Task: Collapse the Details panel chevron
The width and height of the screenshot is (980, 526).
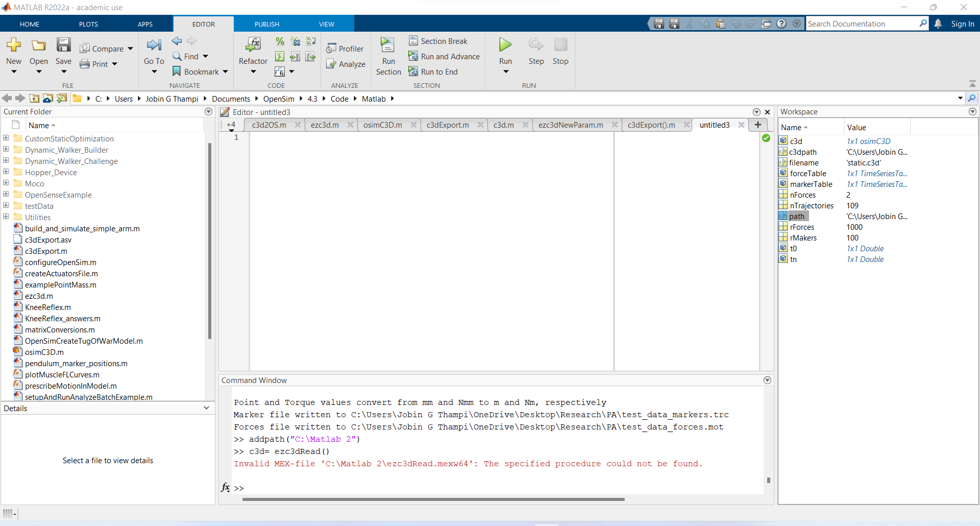Action: coord(206,408)
